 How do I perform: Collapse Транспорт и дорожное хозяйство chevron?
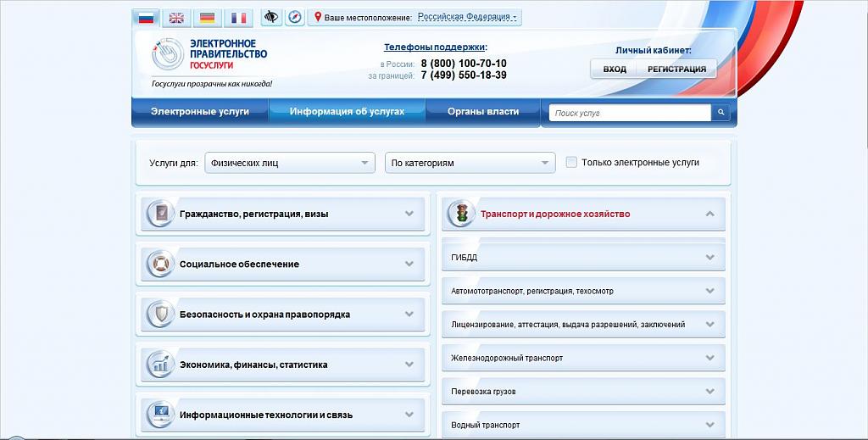click(x=710, y=214)
